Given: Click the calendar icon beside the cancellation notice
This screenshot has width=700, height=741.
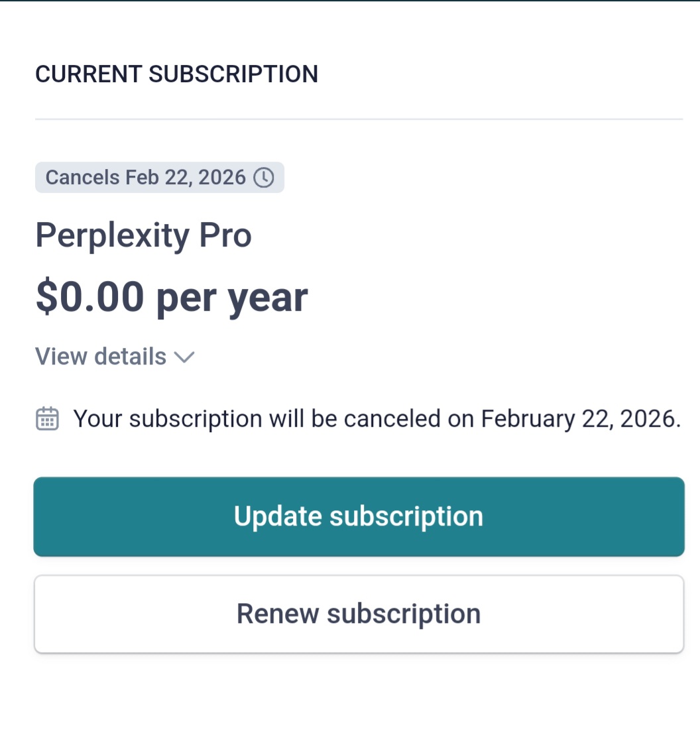Looking at the screenshot, I should [x=47, y=419].
